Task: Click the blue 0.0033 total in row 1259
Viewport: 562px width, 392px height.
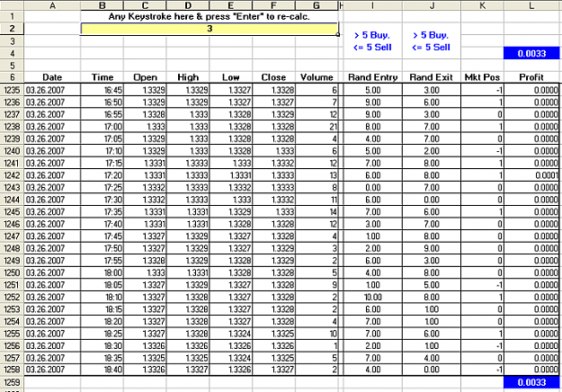Action: [531, 382]
